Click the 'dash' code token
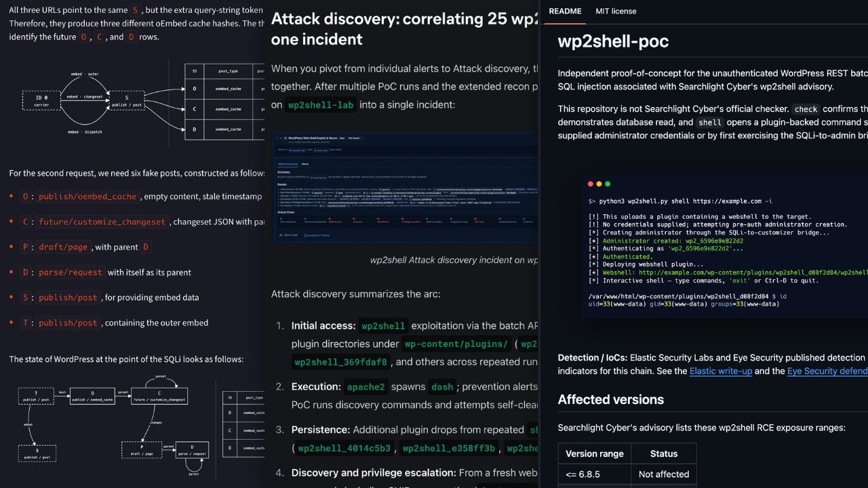Image resolution: width=868 pixels, height=488 pixels. [442, 387]
